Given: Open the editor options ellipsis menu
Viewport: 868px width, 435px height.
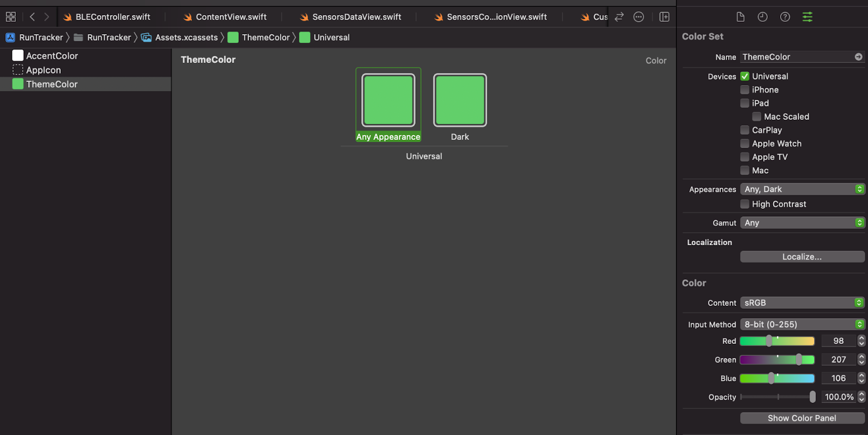Looking at the screenshot, I should point(639,17).
